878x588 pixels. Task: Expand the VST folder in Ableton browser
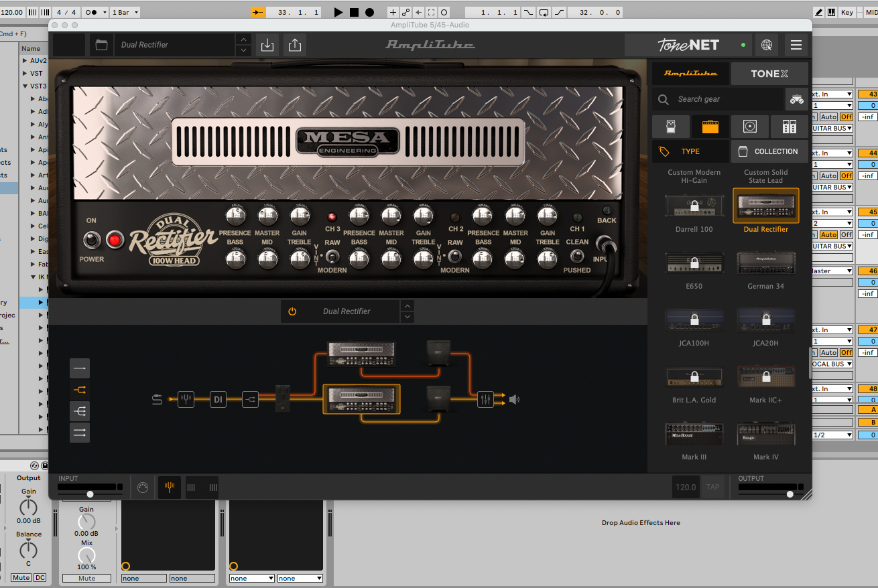25,74
